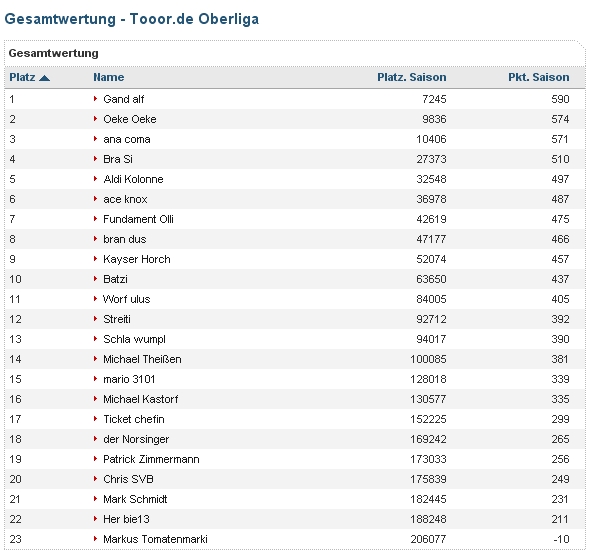Sort table by Platz column header
Screen dimensions: 590x560
coord(22,77)
